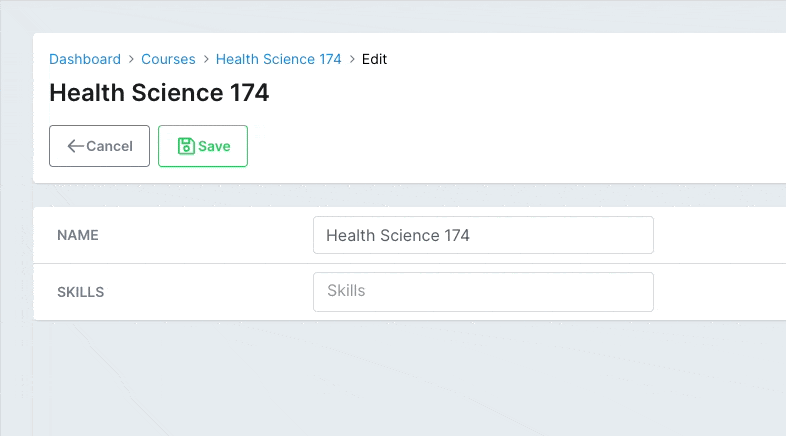Click the NAME field label
Screen dimensions: 786x436
pyautogui.click(x=78, y=235)
